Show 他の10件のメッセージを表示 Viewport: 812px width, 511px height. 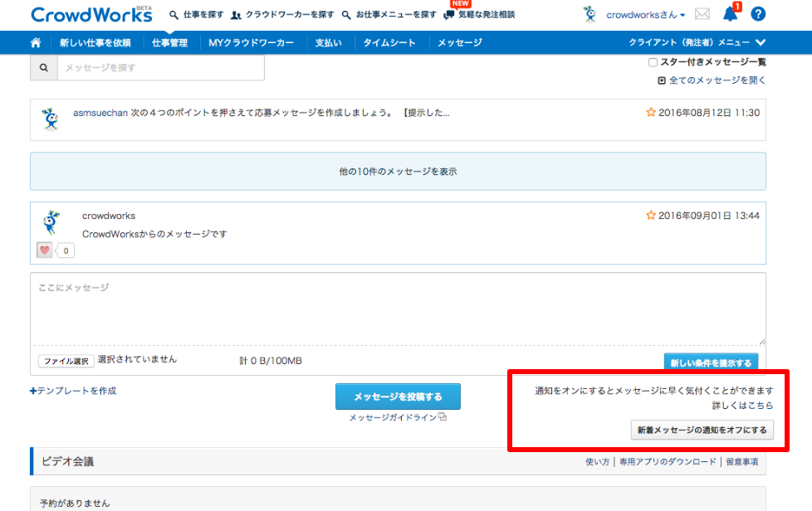[398, 172]
